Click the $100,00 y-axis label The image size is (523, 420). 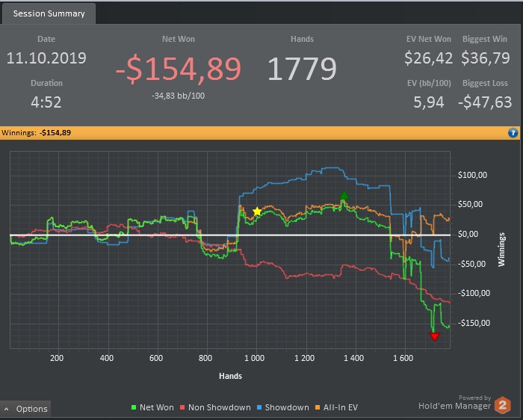tap(472, 175)
